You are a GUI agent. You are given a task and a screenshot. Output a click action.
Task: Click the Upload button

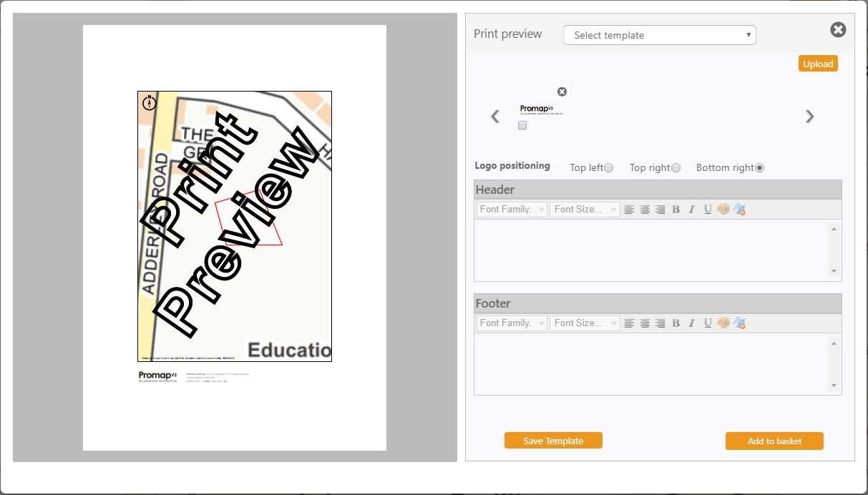click(x=818, y=64)
